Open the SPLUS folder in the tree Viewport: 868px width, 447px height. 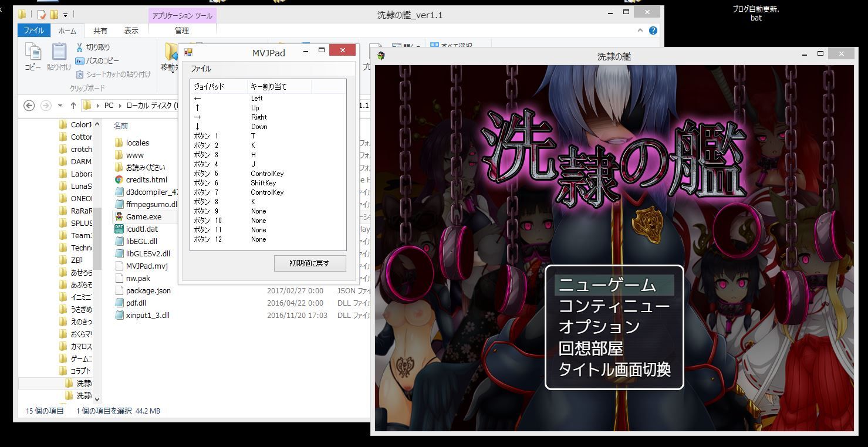point(76,223)
